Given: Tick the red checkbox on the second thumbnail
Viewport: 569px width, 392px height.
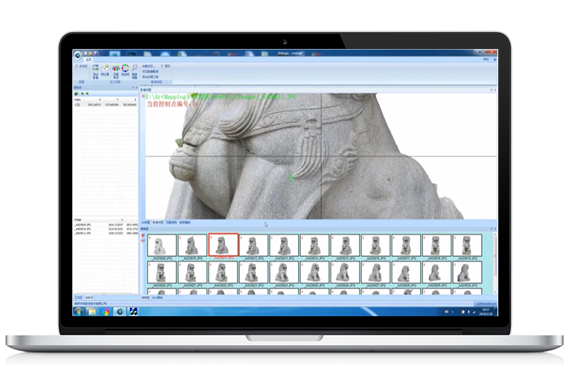Looking at the screenshot, I should (180, 237).
